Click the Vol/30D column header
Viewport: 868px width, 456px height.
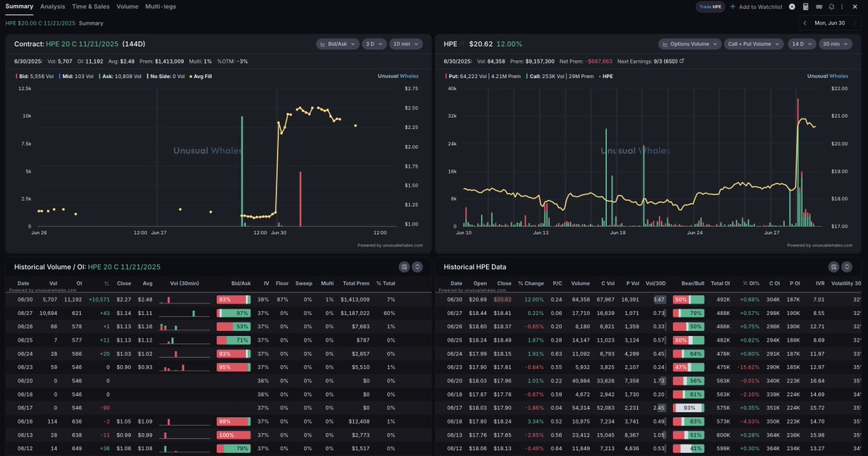pyautogui.click(x=655, y=283)
